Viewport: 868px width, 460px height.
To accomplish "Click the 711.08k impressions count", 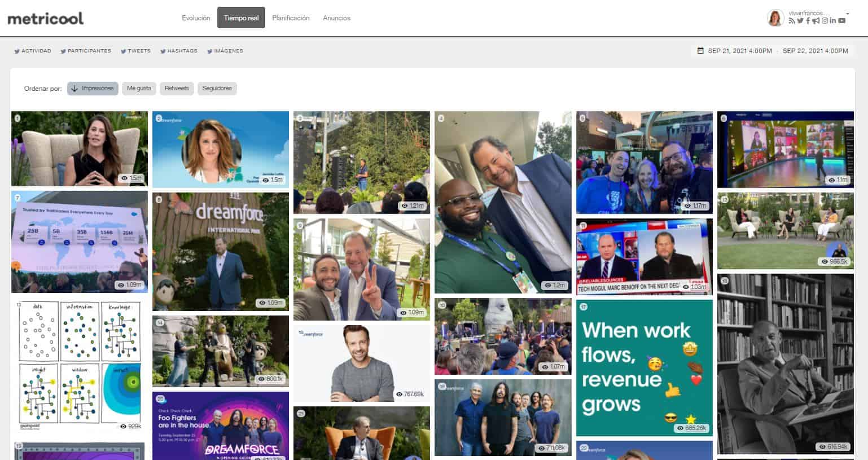I will pos(551,448).
